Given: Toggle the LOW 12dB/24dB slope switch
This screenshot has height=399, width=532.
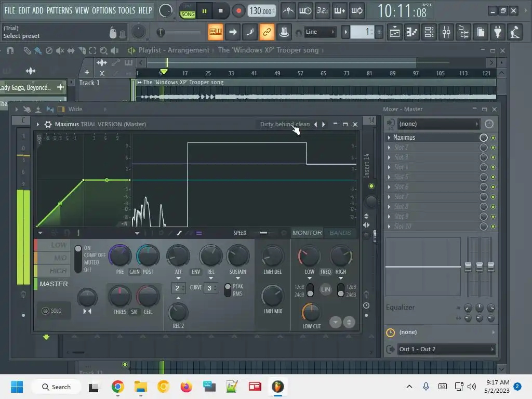Looking at the screenshot, I should [x=310, y=290].
